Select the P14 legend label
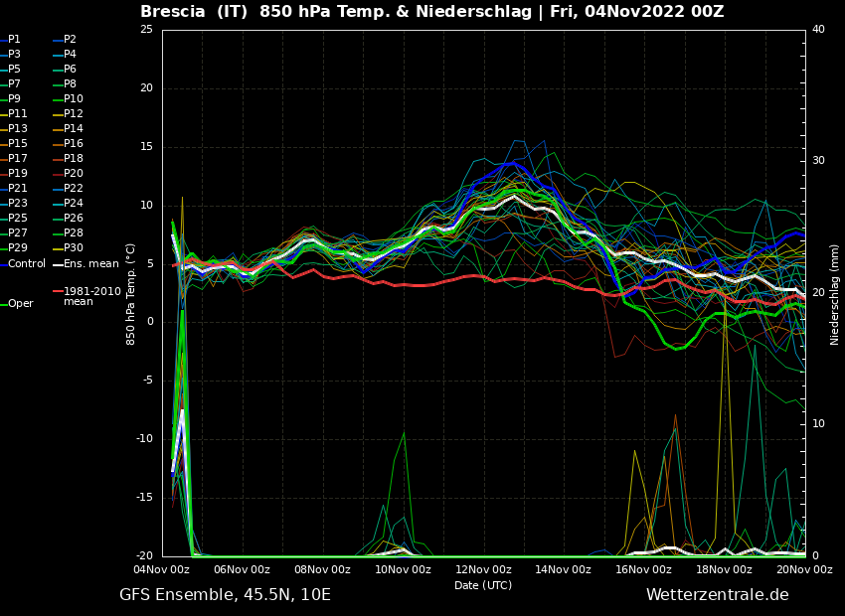This screenshot has height=616, width=845. click(x=74, y=129)
